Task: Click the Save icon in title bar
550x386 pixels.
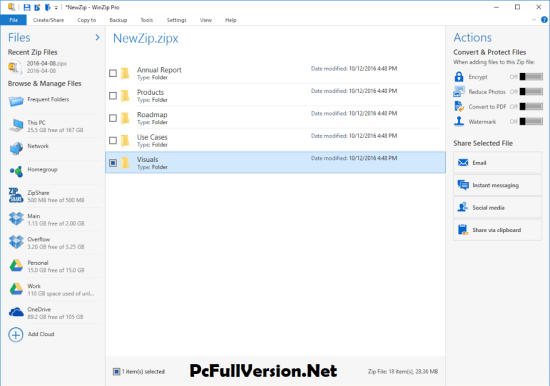Action: click(x=27, y=7)
